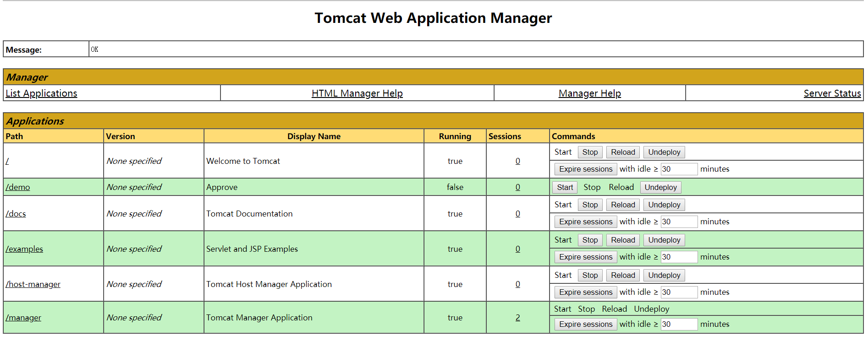The image size is (868, 341).
Task: Open the root path / link
Action: click(x=7, y=161)
